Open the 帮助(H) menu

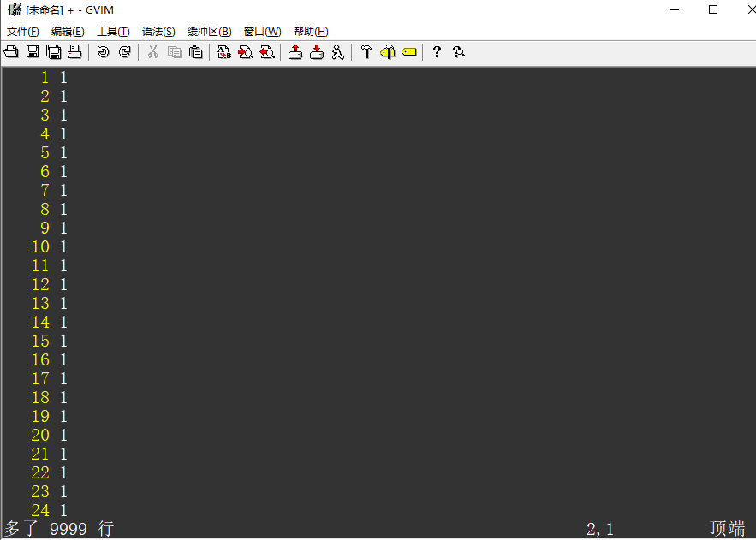coord(311,32)
